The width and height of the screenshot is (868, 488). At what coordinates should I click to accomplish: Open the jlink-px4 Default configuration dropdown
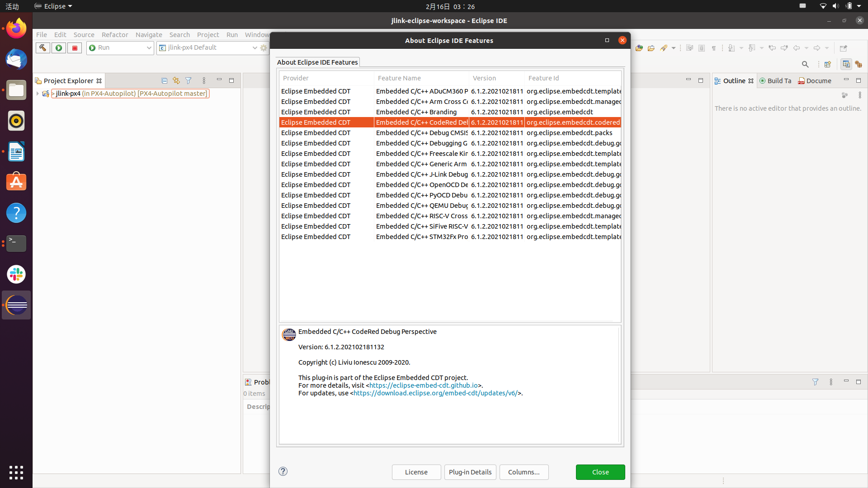pyautogui.click(x=255, y=48)
